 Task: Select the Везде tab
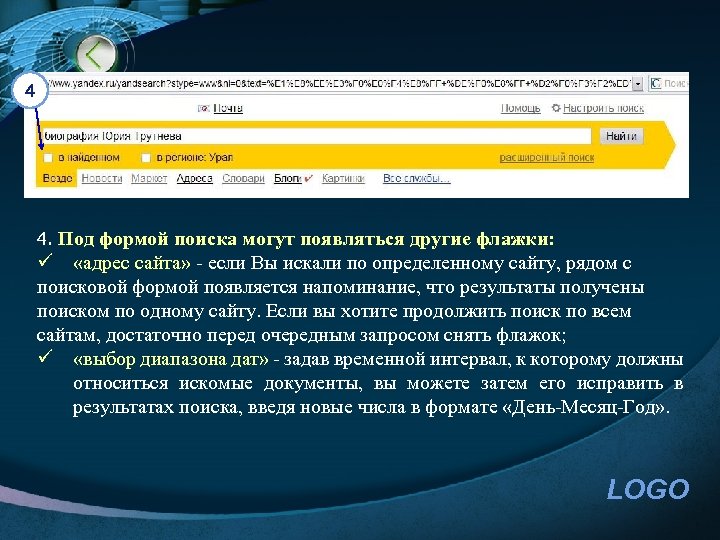point(57,178)
